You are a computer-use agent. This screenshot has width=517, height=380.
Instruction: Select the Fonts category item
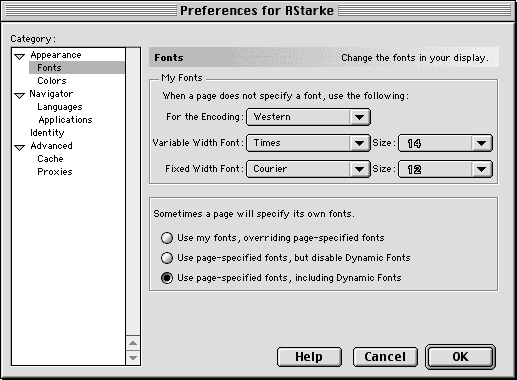tap(49, 68)
